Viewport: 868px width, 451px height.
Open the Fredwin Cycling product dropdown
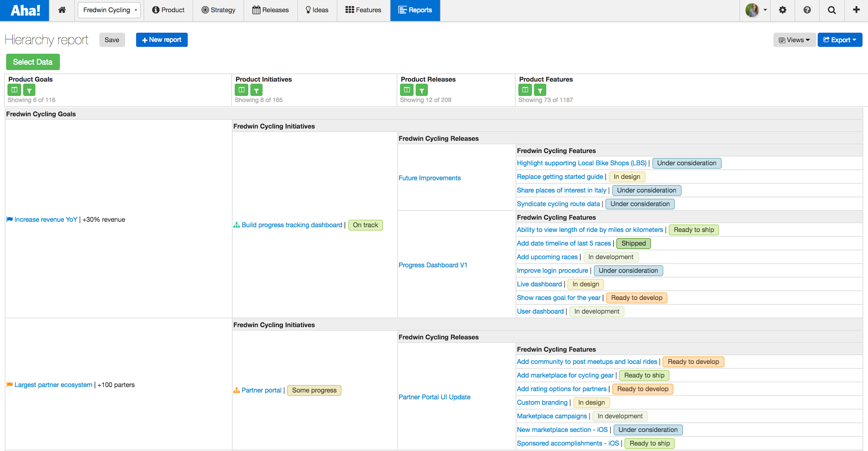110,10
